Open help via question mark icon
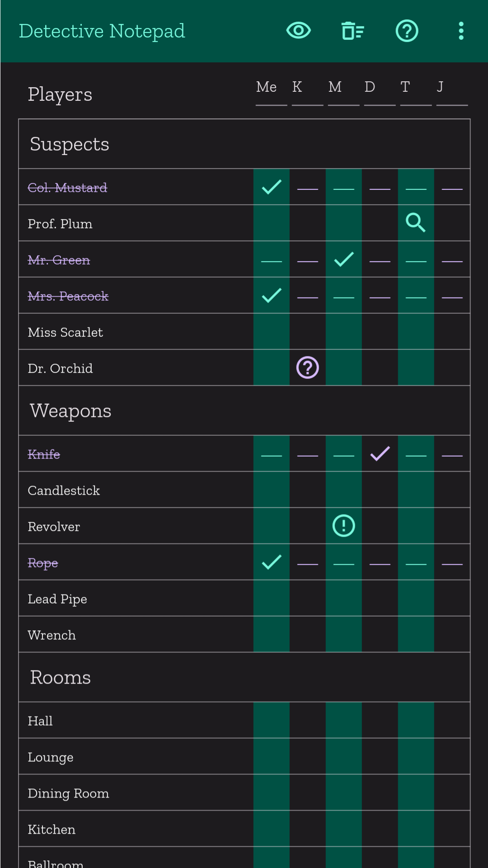488x868 pixels. 407,31
